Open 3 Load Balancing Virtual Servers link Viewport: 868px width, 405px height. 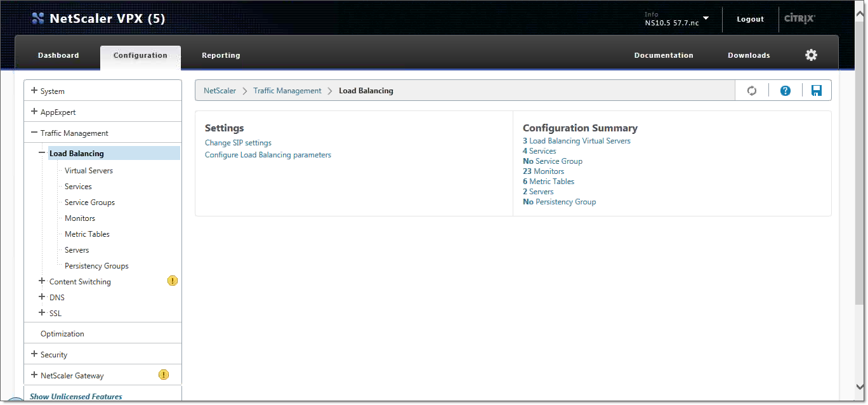pos(577,141)
